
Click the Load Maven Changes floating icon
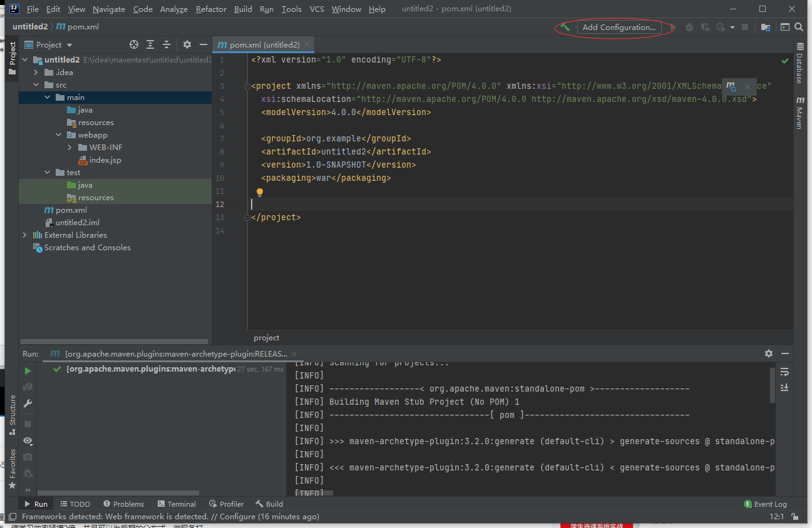coord(731,87)
